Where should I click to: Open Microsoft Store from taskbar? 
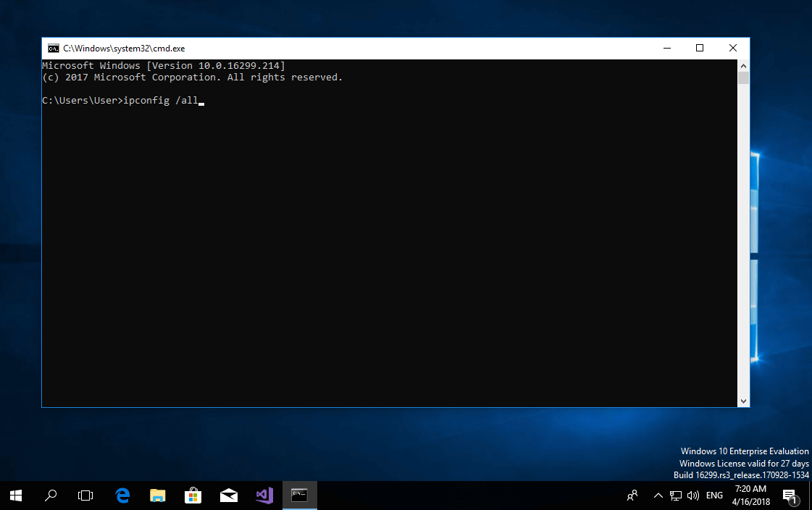(193, 496)
